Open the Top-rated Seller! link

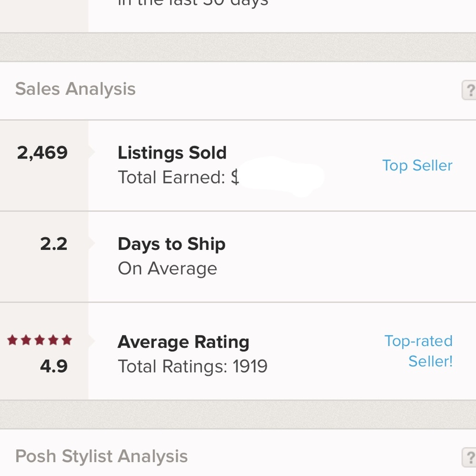[418, 351]
